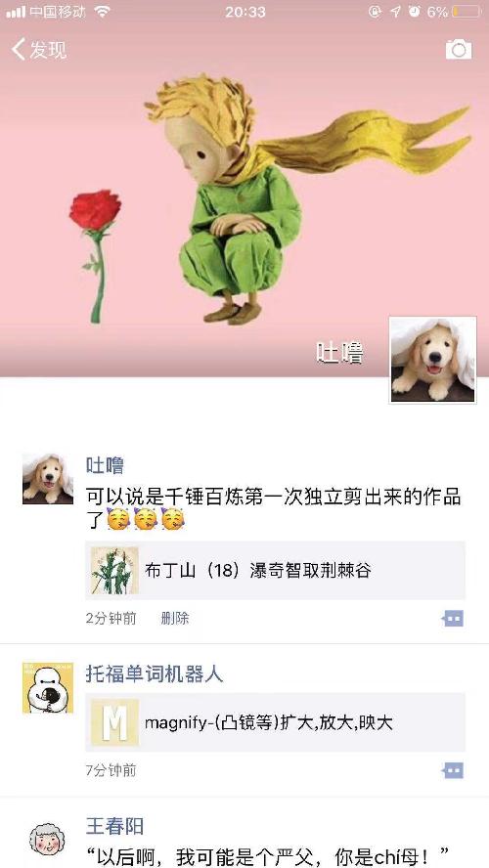Open comment menu on 托福单词机器人's post
The height and width of the screenshot is (868, 489).
(x=453, y=770)
